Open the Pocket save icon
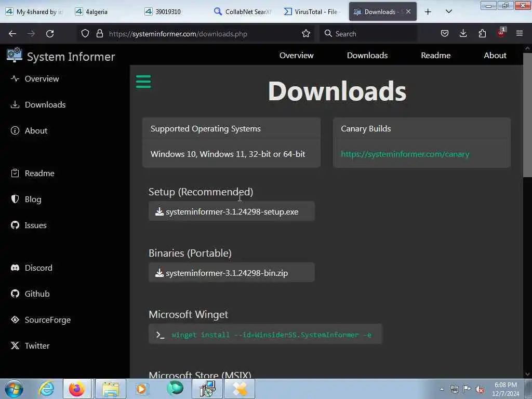This screenshot has width=532, height=399. (445, 33)
